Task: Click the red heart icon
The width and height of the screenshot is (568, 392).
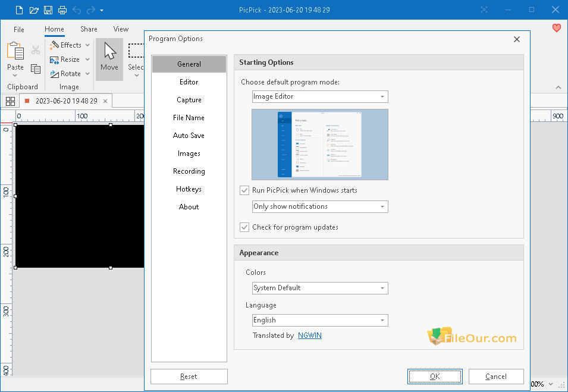Action: click(x=557, y=28)
